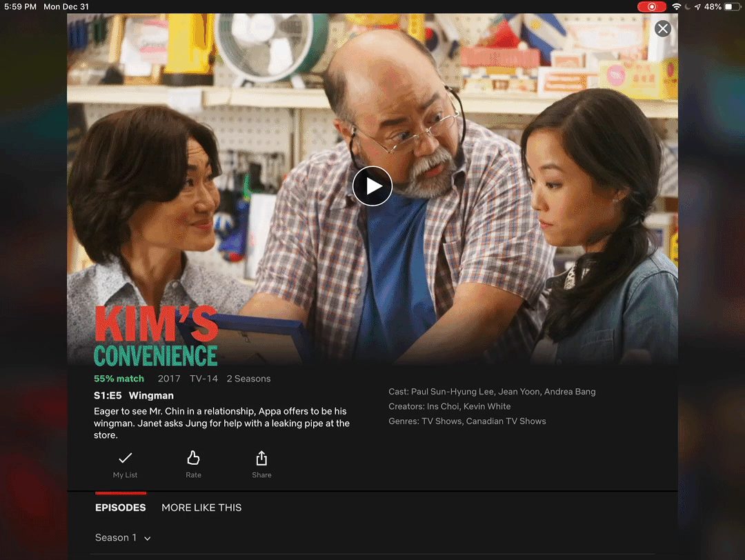Open creator Kevin White
The height and width of the screenshot is (560, 745).
point(487,406)
